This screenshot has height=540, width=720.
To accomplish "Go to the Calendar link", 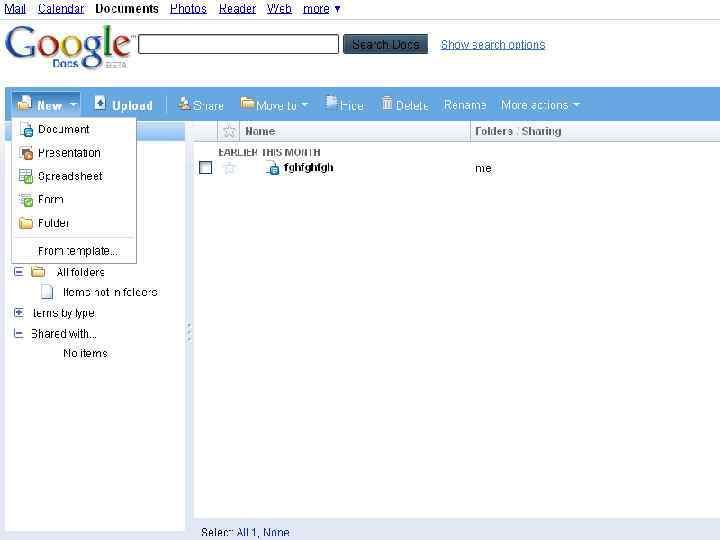I will pos(61,8).
